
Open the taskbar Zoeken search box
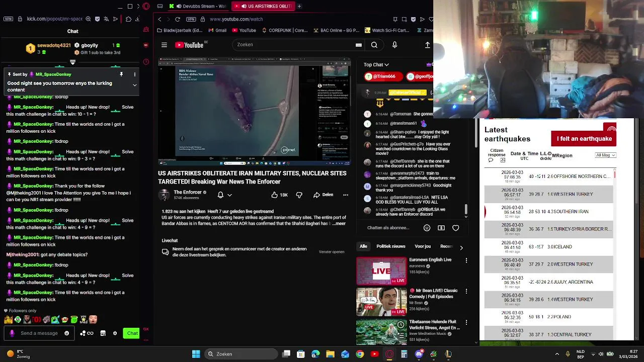point(242,354)
